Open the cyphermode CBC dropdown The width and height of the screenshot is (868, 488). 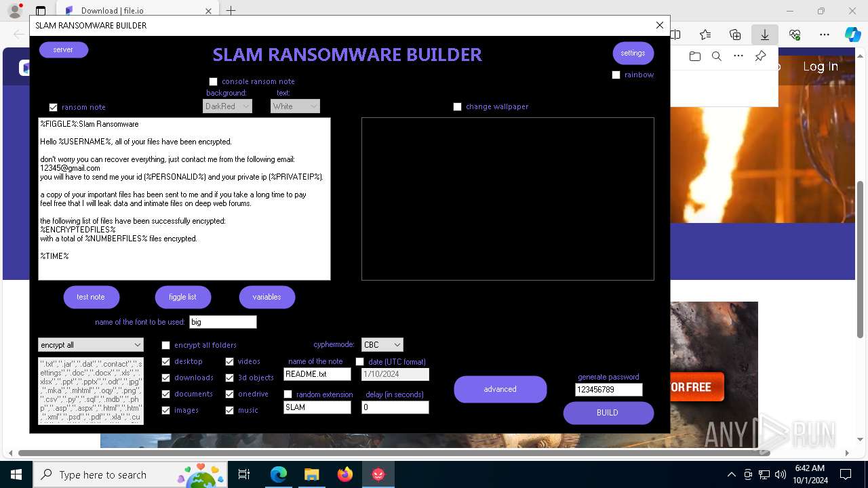pos(382,345)
